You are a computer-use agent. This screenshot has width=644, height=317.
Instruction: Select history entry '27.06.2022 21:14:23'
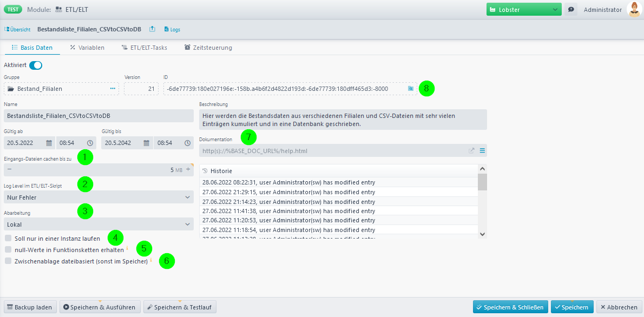[x=339, y=202]
